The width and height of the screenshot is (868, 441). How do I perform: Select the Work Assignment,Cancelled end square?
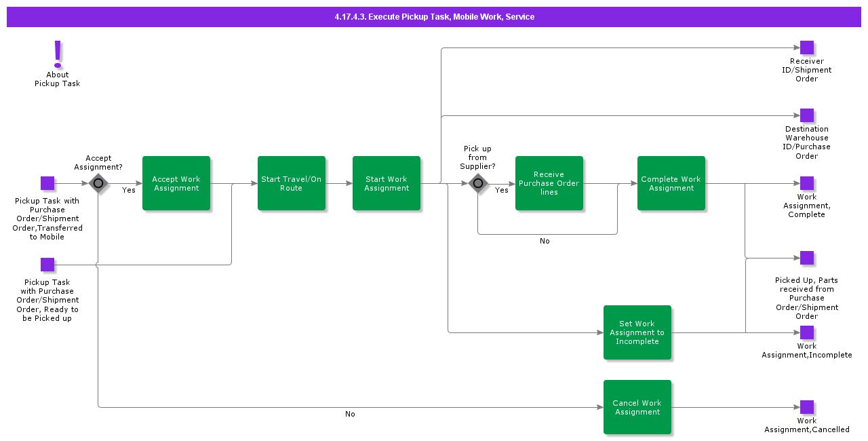coord(807,407)
